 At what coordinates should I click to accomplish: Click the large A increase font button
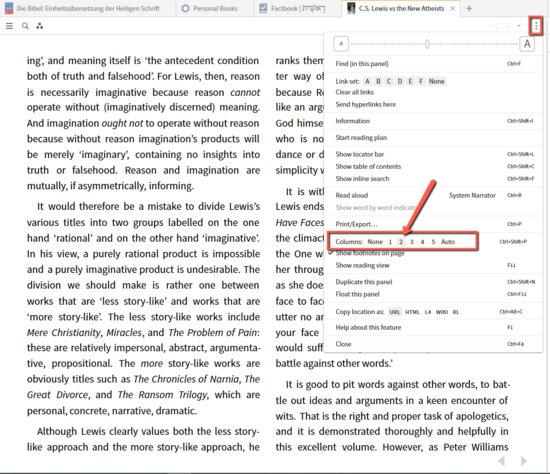[x=527, y=44]
